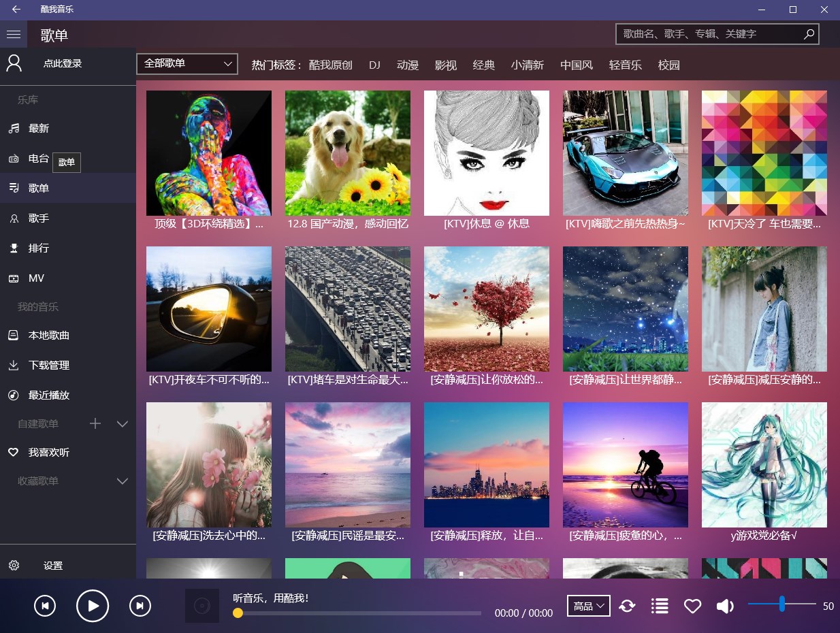
Task: Open 我喜欢听 heart icon in sidebar
Action: (14, 453)
